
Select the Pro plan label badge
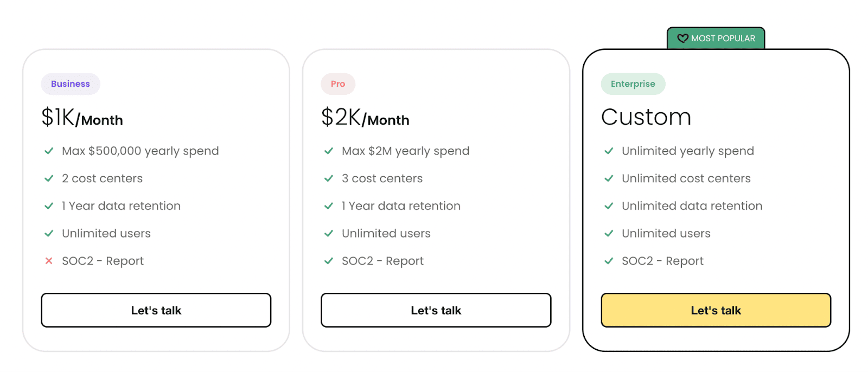coord(338,84)
